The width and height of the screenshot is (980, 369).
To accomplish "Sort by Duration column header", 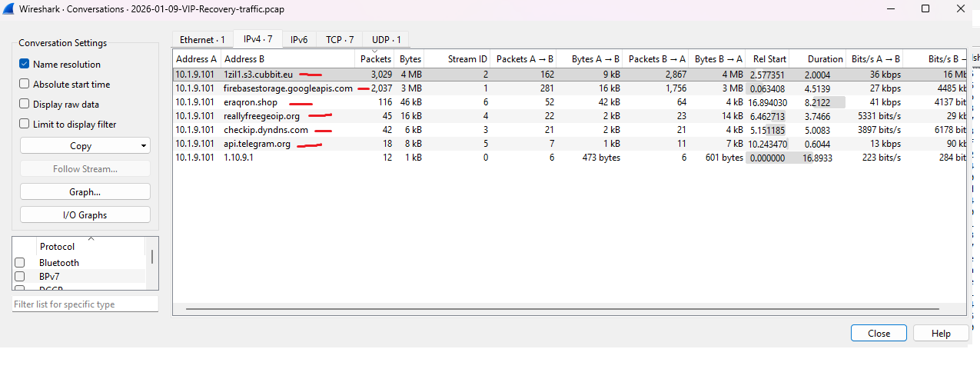I will pyautogui.click(x=818, y=59).
